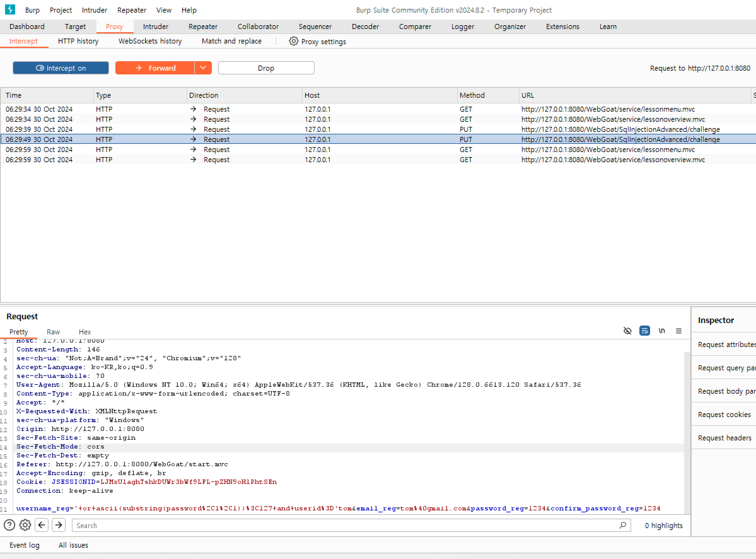Toggle the line wrap icon in Request editor
756x559 pixels.
[644, 331]
